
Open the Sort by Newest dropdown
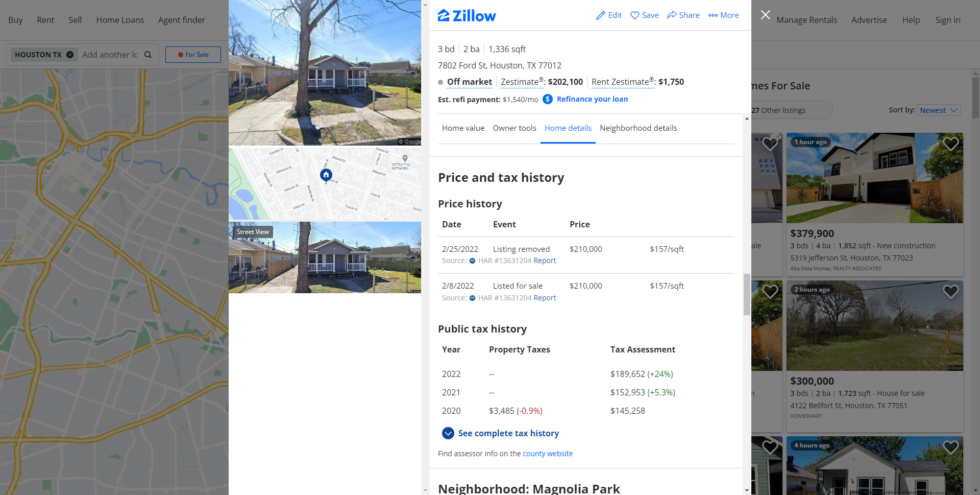point(939,110)
